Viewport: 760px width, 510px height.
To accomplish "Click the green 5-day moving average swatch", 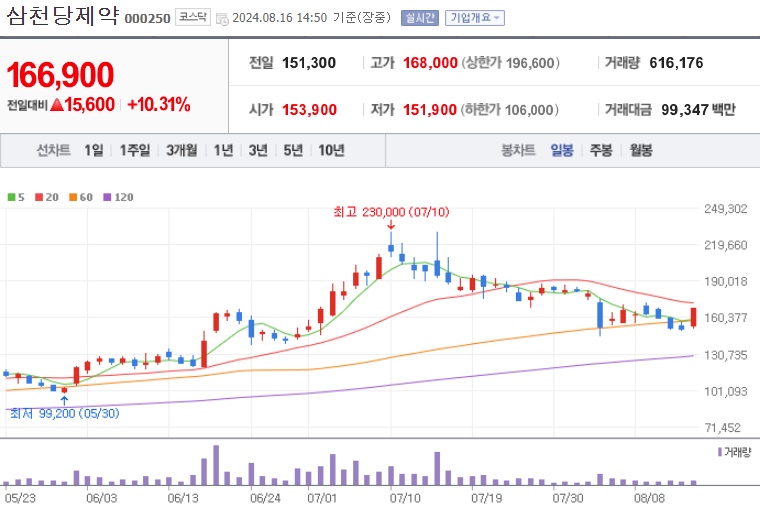I will pos(11,197).
